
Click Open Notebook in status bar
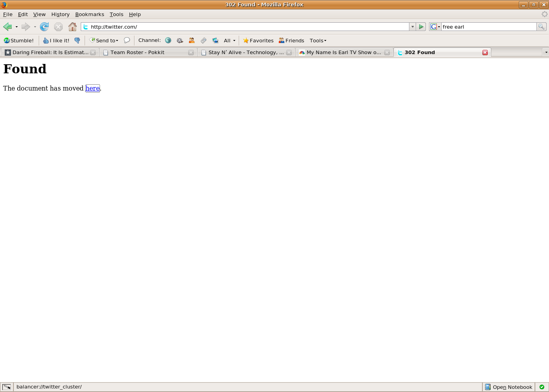pos(509,387)
